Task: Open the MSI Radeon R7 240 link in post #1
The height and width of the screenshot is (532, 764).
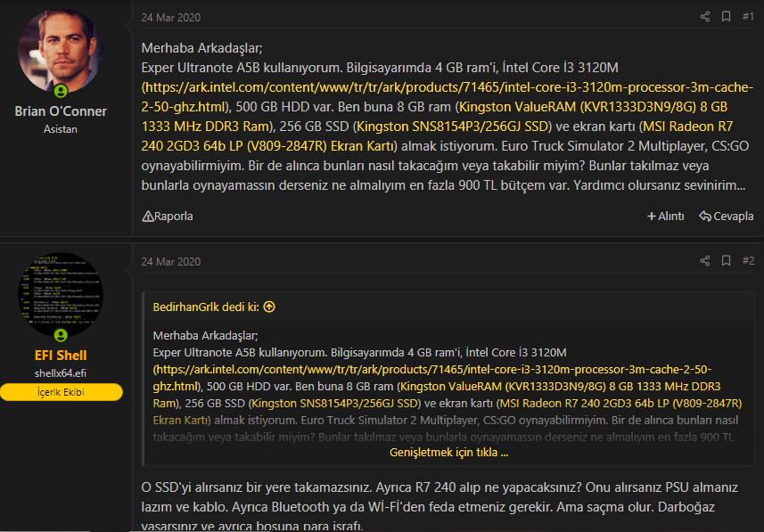Action: [x=437, y=136]
